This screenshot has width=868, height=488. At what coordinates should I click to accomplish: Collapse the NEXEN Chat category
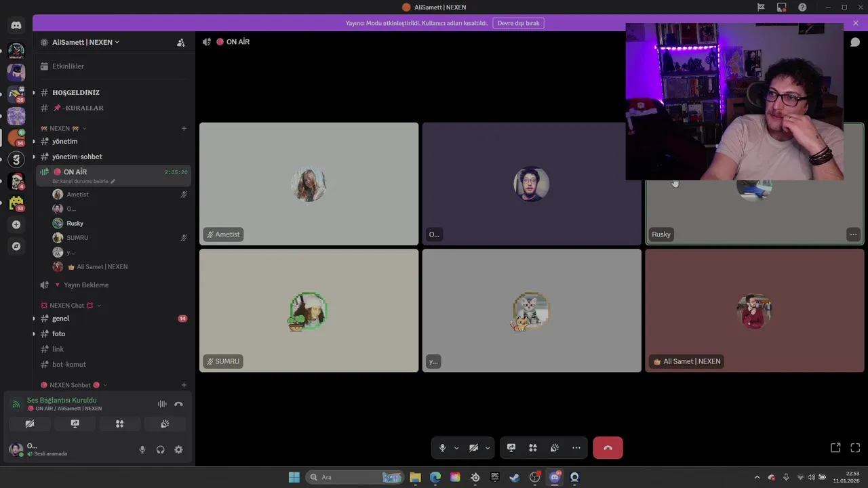pyautogui.click(x=71, y=306)
